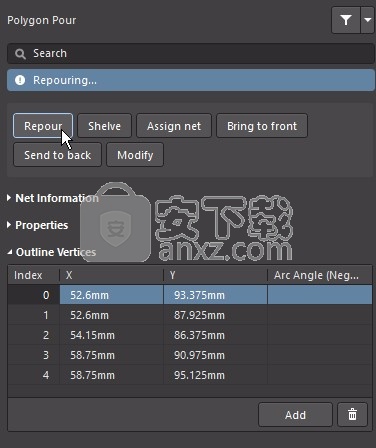Screen dimensions: 376x448
Task: Click the Y column header
Action: pyautogui.click(x=215, y=275)
